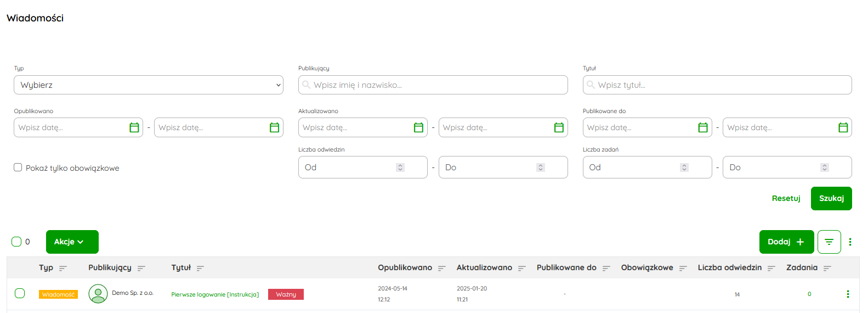
Task: Open calendar for Publikowane do start date
Action: 702,127
